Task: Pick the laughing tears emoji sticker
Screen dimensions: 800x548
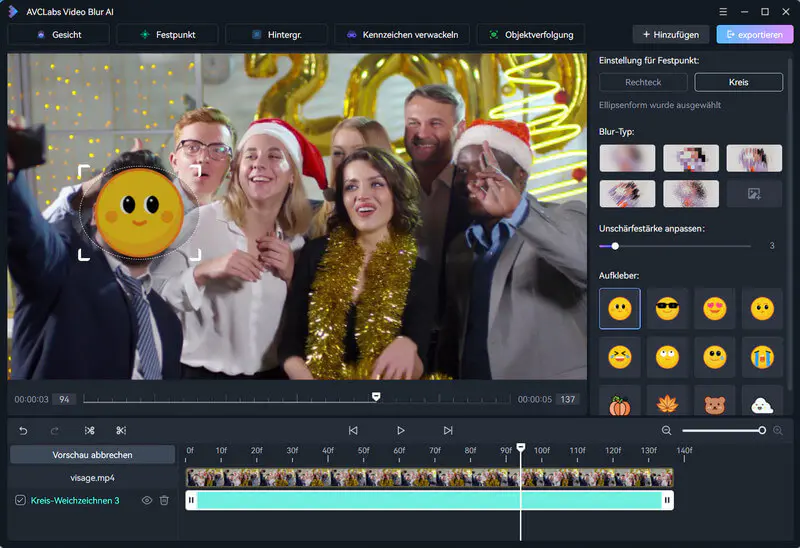Action: click(620, 357)
